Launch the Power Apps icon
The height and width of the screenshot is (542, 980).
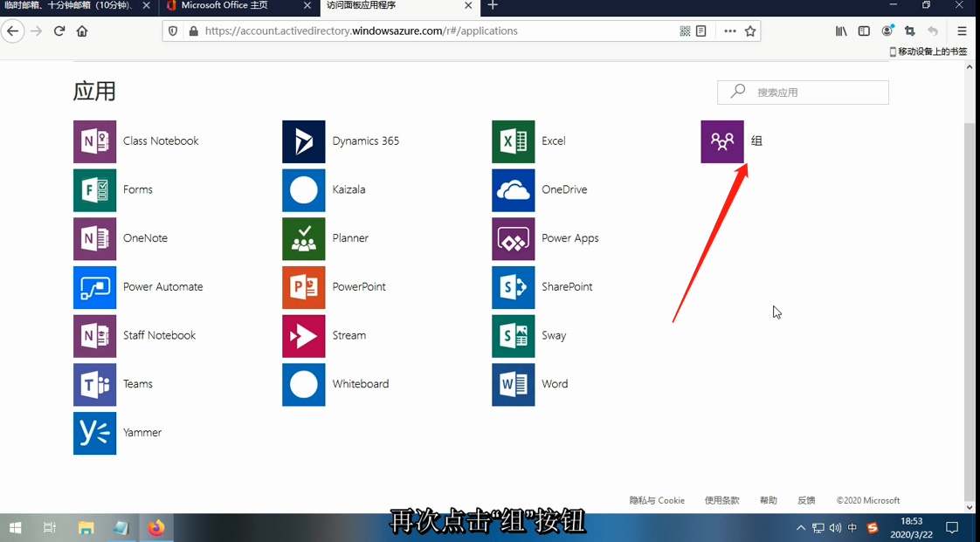pyautogui.click(x=513, y=239)
